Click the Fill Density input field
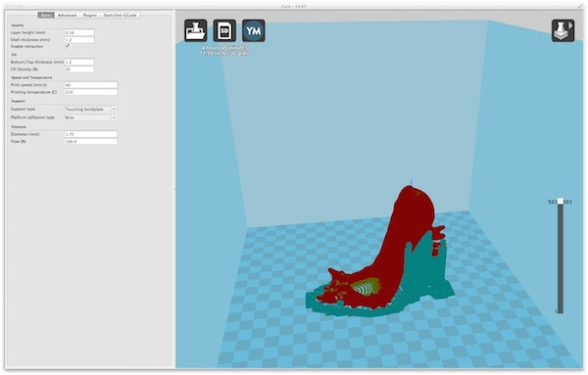 click(x=79, y=70)
